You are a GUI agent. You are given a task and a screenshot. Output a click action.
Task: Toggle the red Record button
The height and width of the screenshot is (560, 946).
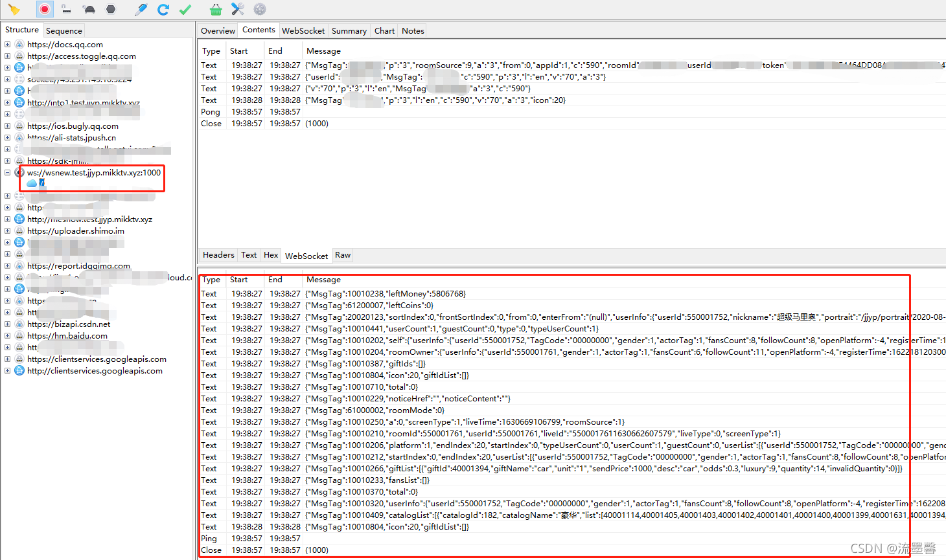(44, 9)
